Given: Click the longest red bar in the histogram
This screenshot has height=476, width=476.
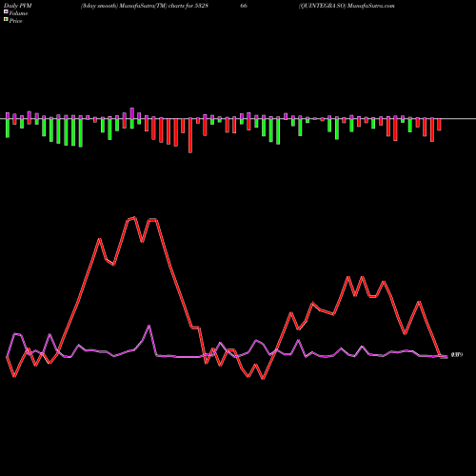Looking at the screenshot, I should (x=190, y=135).
